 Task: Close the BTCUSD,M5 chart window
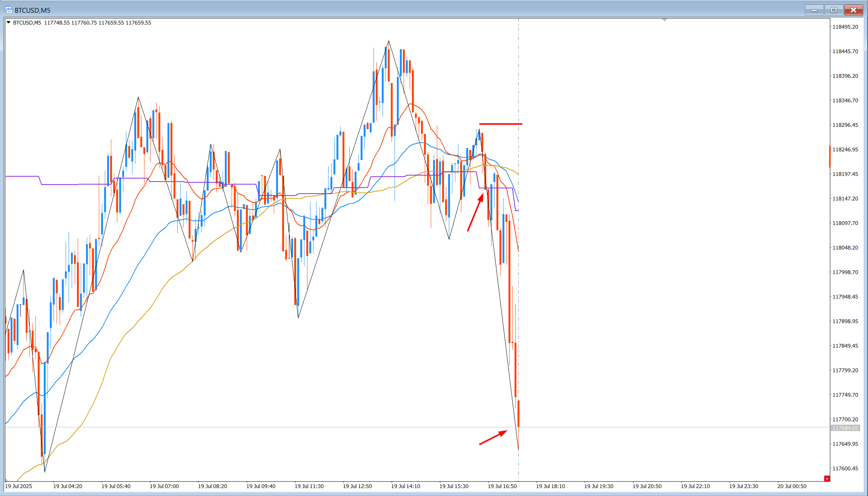click(853, 10)
